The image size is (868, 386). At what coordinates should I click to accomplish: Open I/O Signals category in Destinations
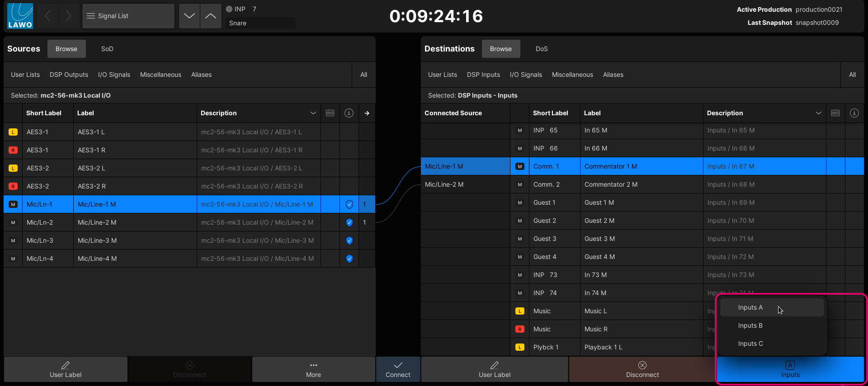(525, 75)
